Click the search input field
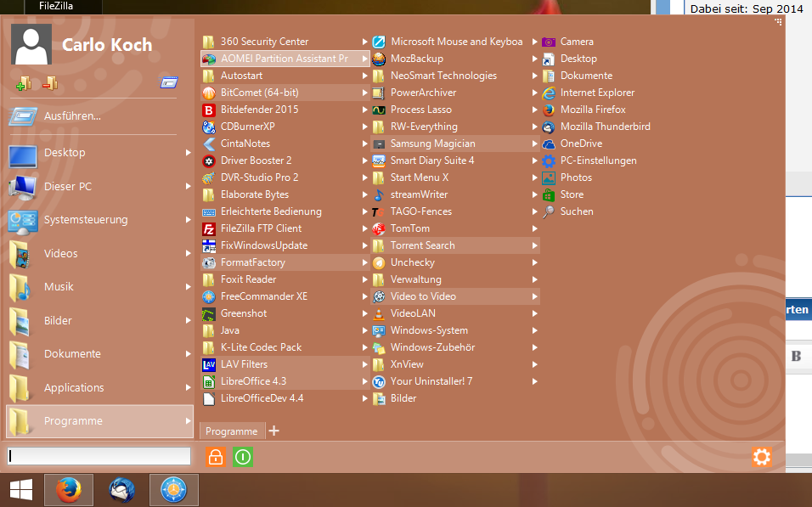Image resolution: width=812 pixels, height=507 pixels. (x=99, y=456)
